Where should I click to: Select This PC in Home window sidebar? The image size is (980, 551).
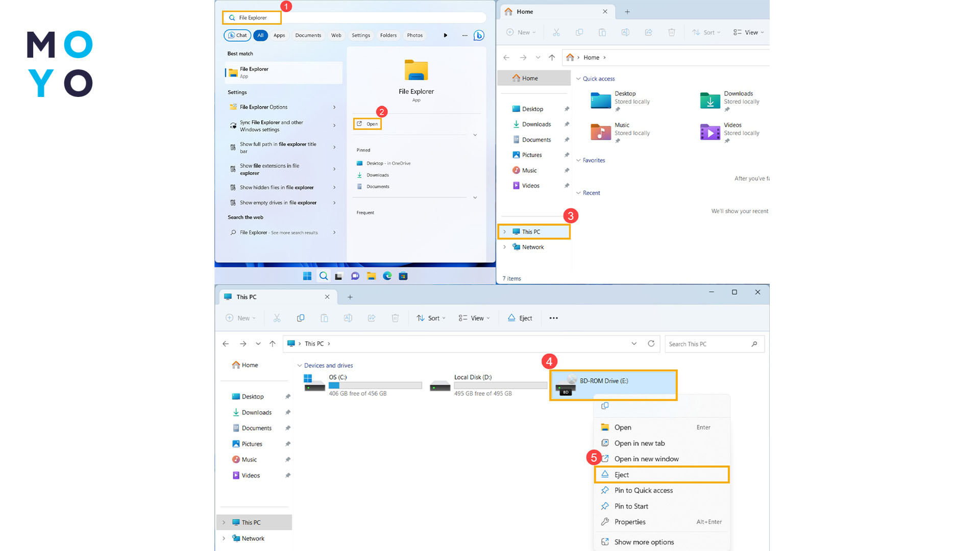[x=534, y=232]
